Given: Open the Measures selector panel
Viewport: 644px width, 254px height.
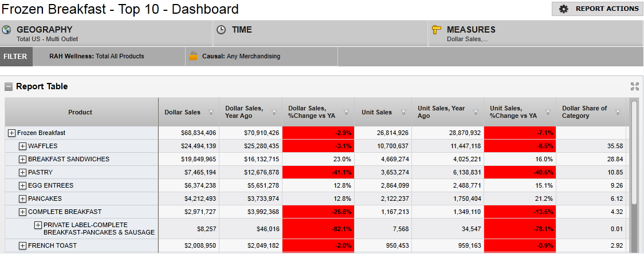Looking at the screenshot, I should [x=535, y=33].
